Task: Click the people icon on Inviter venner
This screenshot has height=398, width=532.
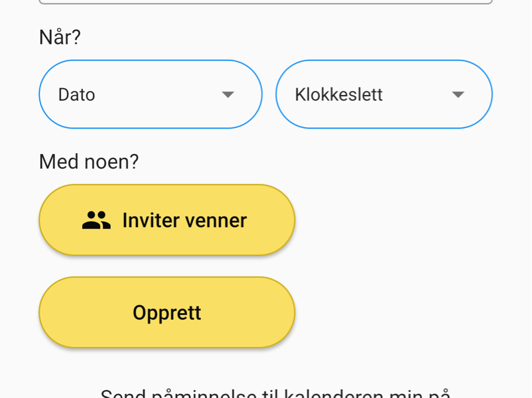Action: pyautogui.click(x=96, y=220)
